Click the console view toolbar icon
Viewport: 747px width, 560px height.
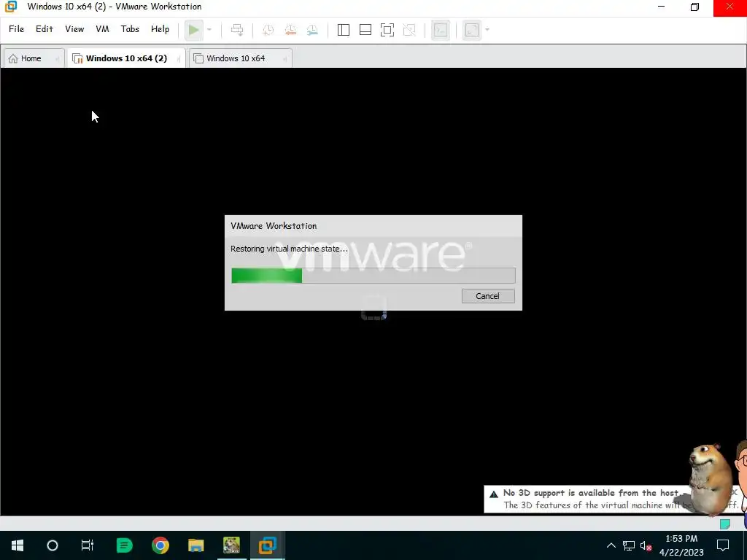pyautogui.click(x=441, y=30)
